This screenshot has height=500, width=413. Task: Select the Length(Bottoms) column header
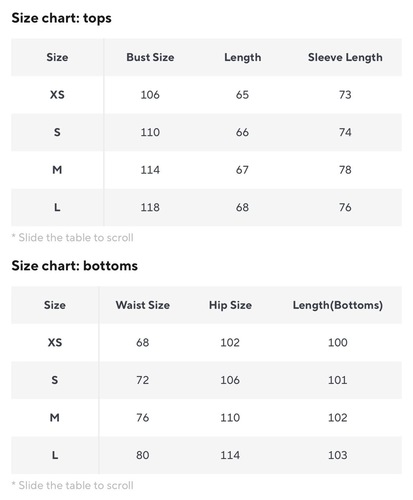338,305
